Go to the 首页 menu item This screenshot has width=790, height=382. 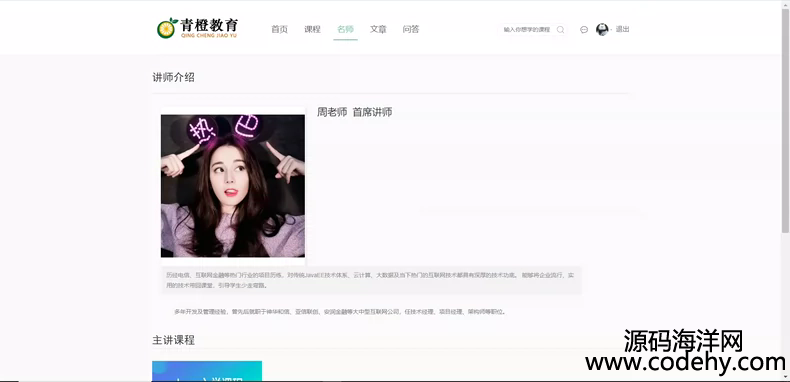(x=280, y=29)
